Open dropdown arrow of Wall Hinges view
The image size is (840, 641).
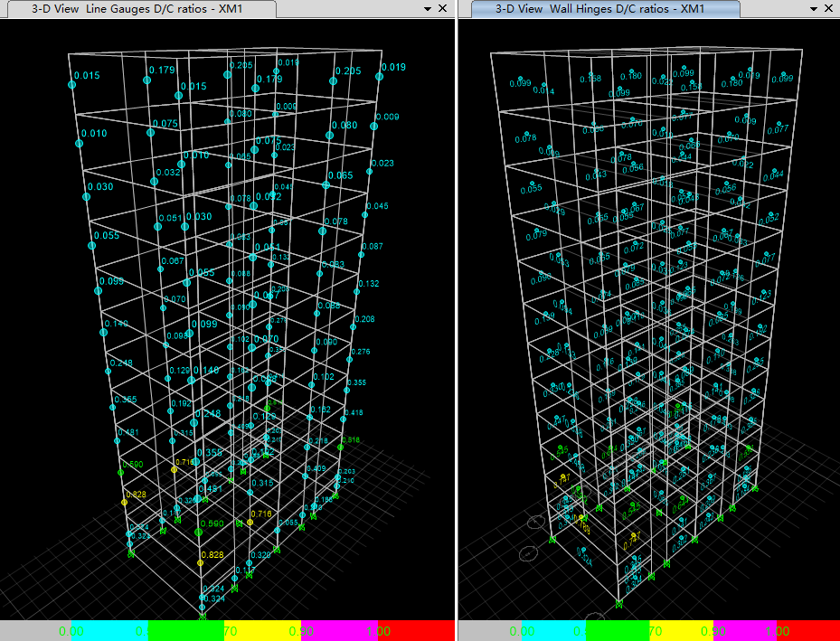click(814, 8)
